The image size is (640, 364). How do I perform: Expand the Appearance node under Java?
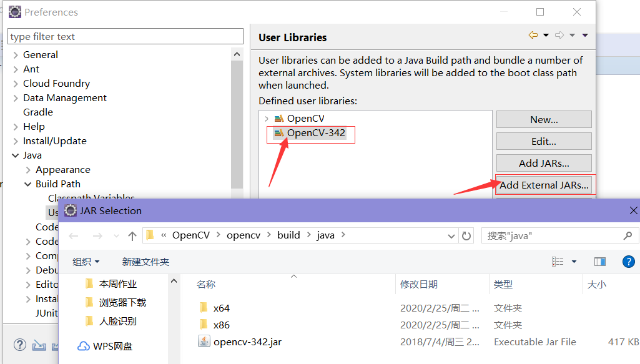point(28,170)
